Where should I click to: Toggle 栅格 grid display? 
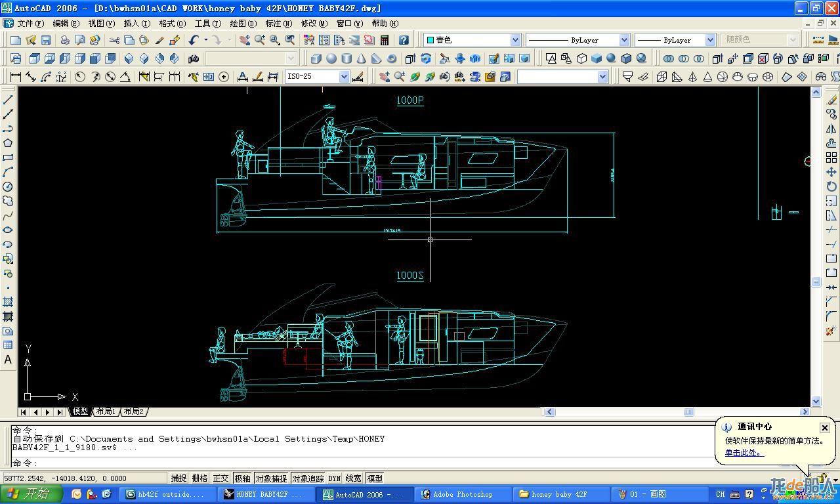click(x=199, y=478)
